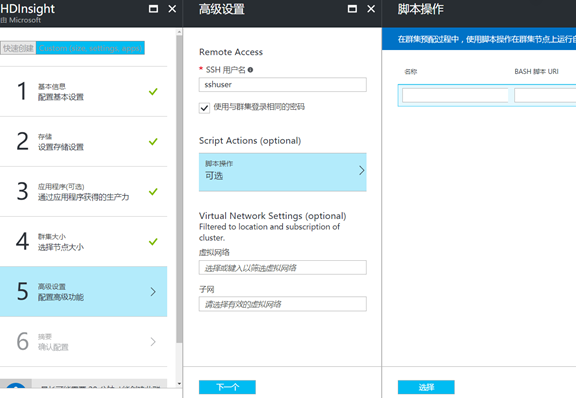The height and width of the screenshot is (398, 576).
Task: Focus the 名称 field in 脚本操作
Action: coord(455,96)
